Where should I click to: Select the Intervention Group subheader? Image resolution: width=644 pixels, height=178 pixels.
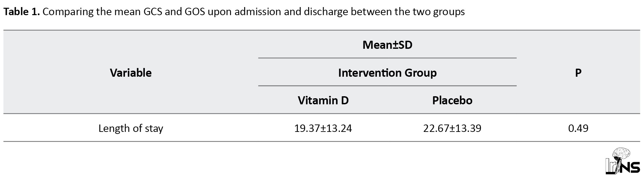tap(387, 73)
